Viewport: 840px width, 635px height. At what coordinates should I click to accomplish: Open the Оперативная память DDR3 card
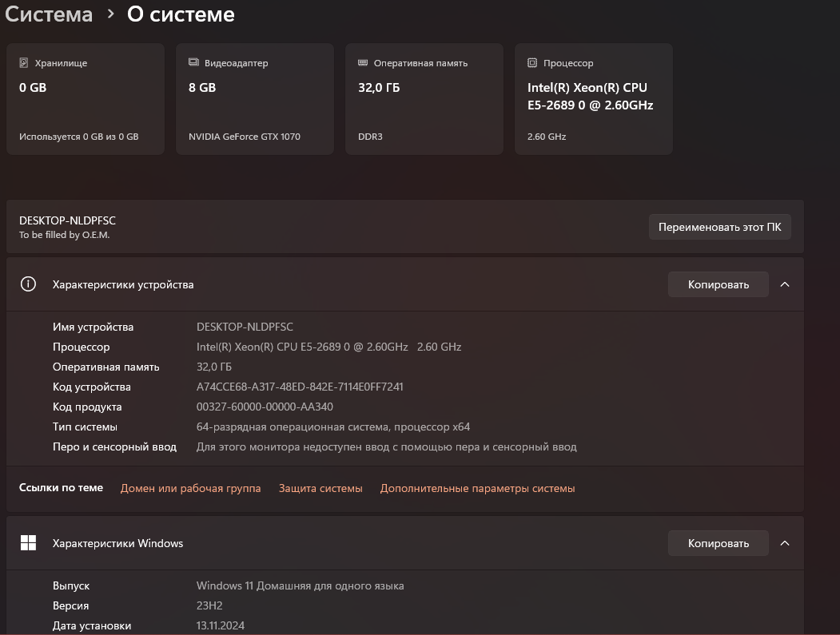[424, 99]
